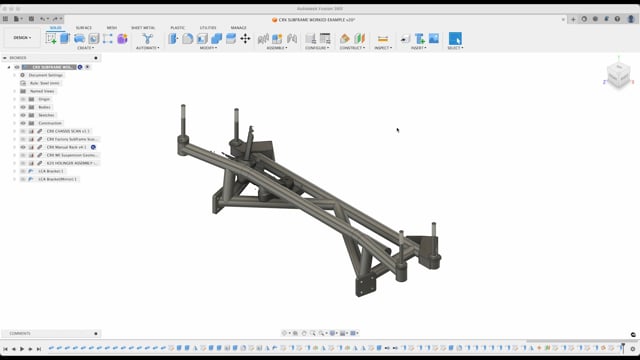
Task: Click the Insert Canvas image icon
Action: (434, 38)
